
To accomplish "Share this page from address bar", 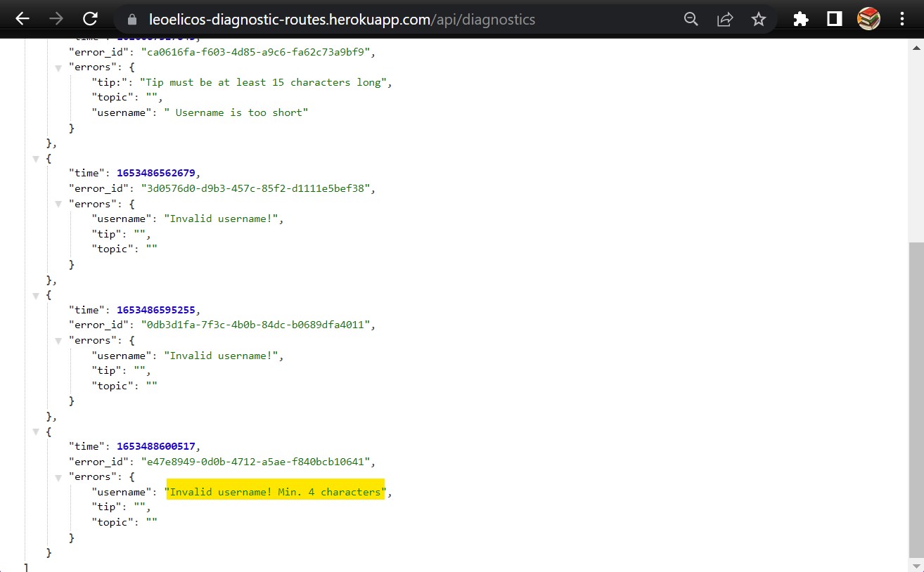I will pos(725,20).
